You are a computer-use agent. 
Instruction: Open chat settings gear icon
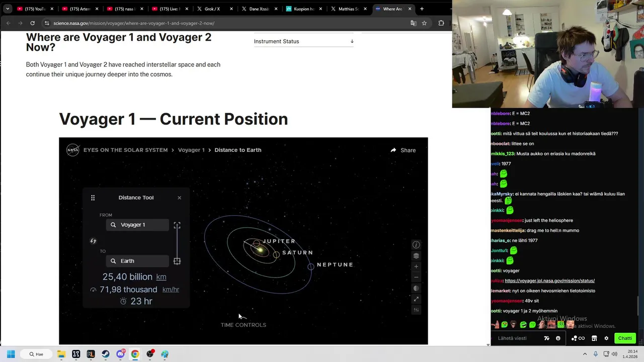pyautogui.click(x=606, y=338)
